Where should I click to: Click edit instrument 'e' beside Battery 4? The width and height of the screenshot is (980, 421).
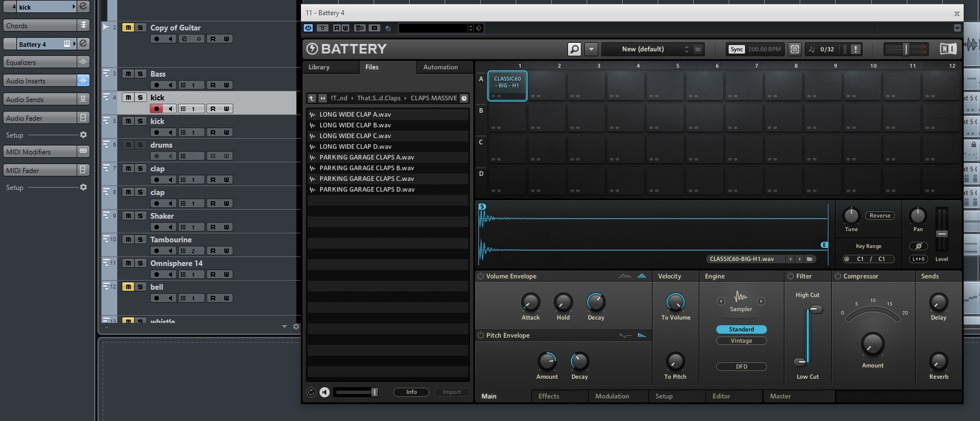pos(83,44)
